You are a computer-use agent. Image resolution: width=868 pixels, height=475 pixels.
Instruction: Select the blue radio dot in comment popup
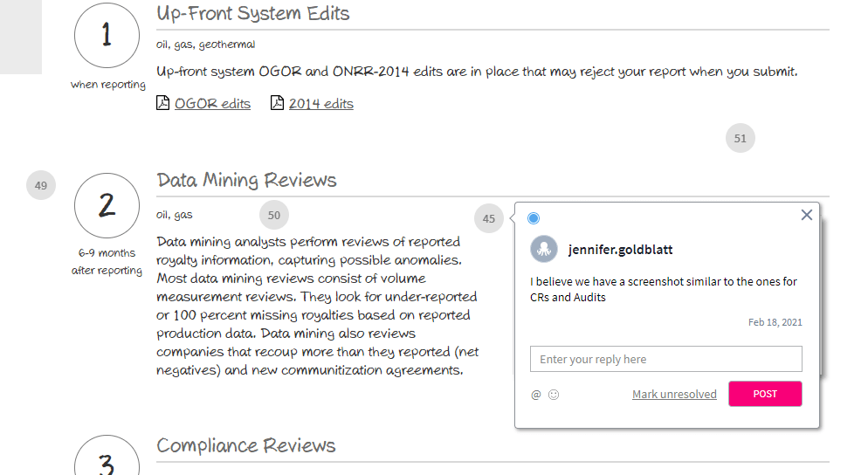(534, 218)
